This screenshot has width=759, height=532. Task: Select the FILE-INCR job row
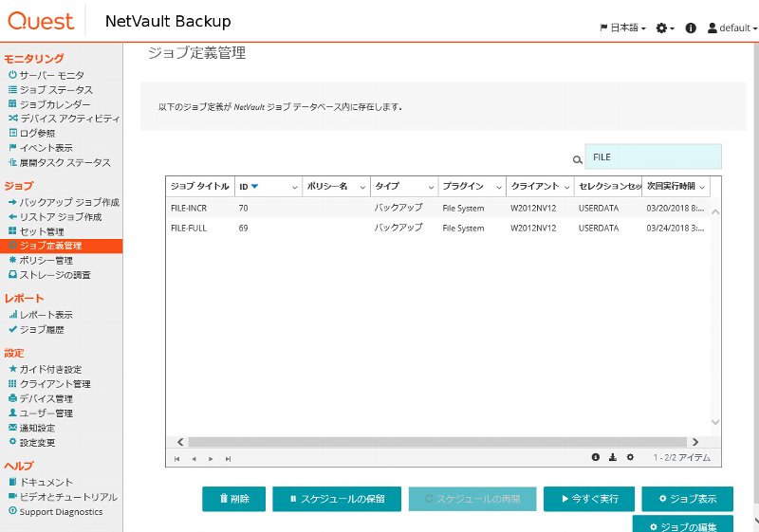[438, 208]
